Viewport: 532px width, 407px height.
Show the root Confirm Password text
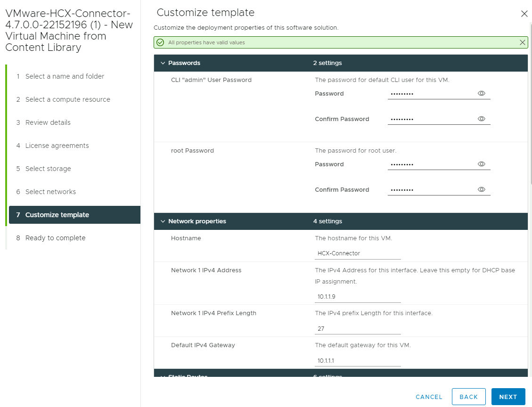[x=481, y=189]
